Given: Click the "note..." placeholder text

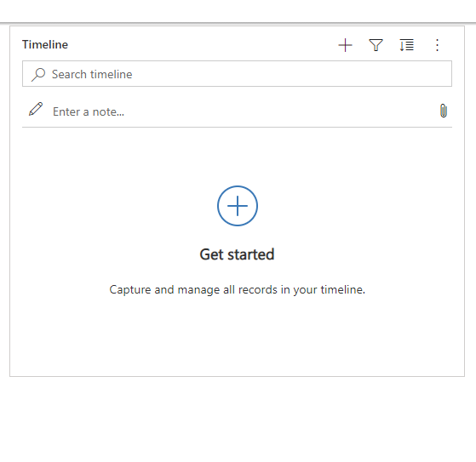Looking at the screenshot, I should (x=108, y=112).
